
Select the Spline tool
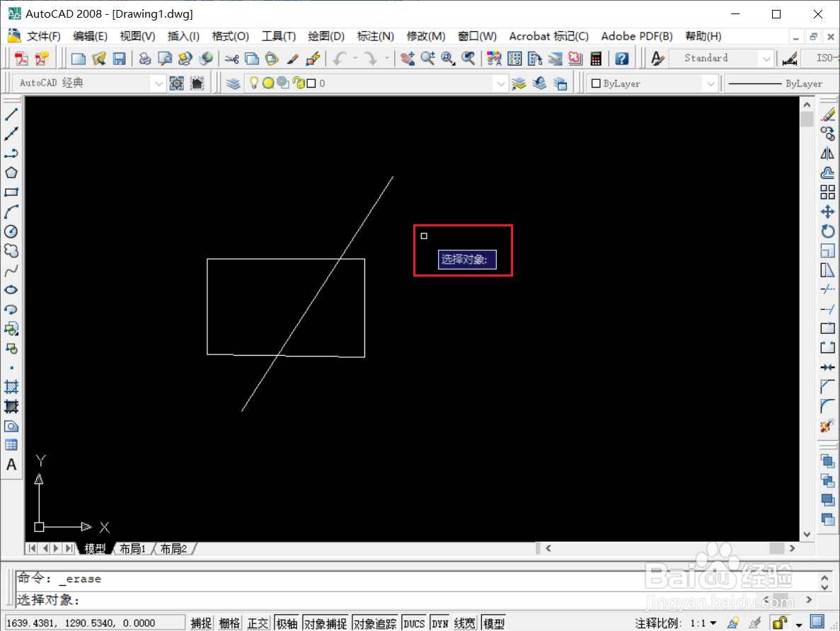pyautogui.click(x=11, y=270)
